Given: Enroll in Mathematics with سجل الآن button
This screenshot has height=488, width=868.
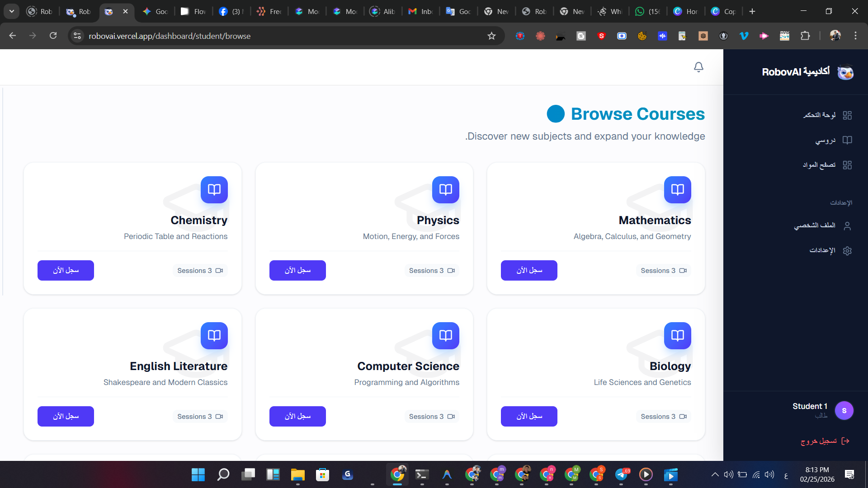Looking at the screenshot, I should point(529,270).
